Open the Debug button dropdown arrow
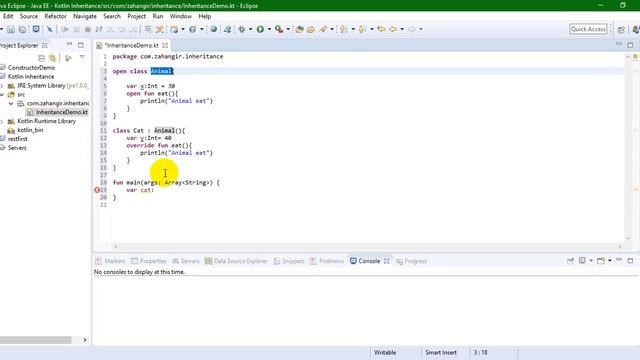This screenshot has width=640, height=360. pyautogui.click(x=250, y=29)
